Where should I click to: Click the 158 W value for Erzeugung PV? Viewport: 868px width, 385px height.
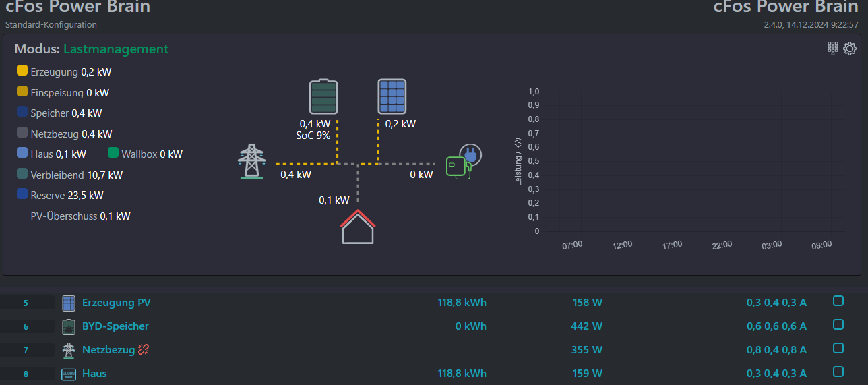tap(587, 303)
